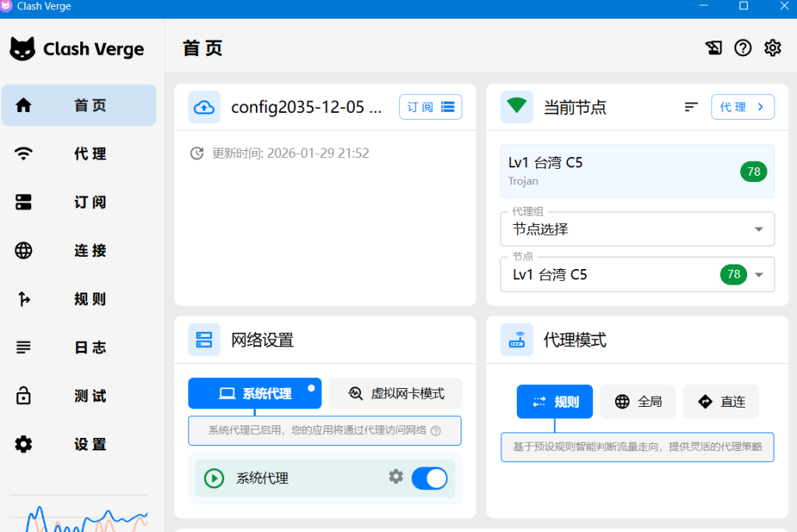Open the 代理 button with chevron arrow
Screen dimensions: 797x532
743,107
